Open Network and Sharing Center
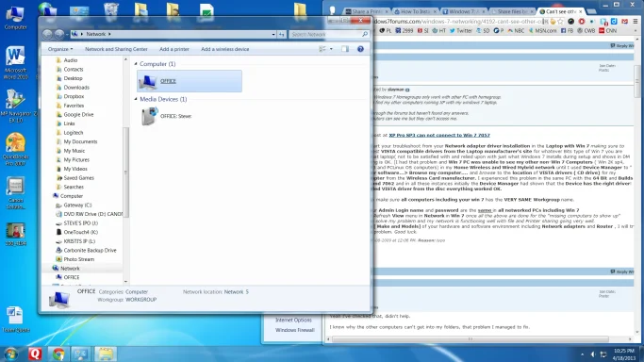The image size is (644, 362). pyautogui.click(x=116, y=49)
